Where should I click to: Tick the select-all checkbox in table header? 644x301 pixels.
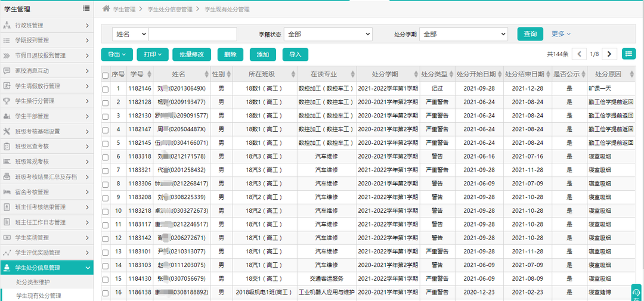click(x=106, y=75)
